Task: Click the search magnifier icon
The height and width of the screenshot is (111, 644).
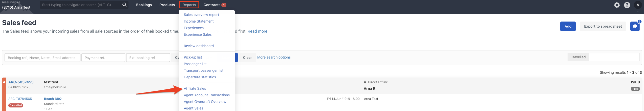Action: (x=124, y=5)
